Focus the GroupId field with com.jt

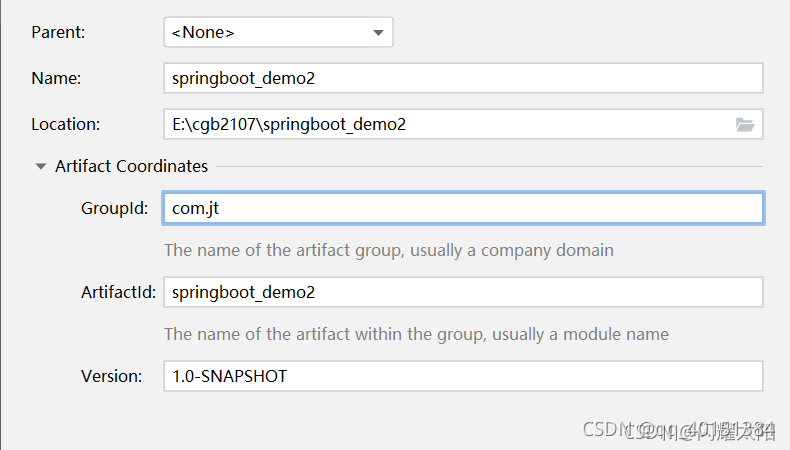click(x=463, y=208)
